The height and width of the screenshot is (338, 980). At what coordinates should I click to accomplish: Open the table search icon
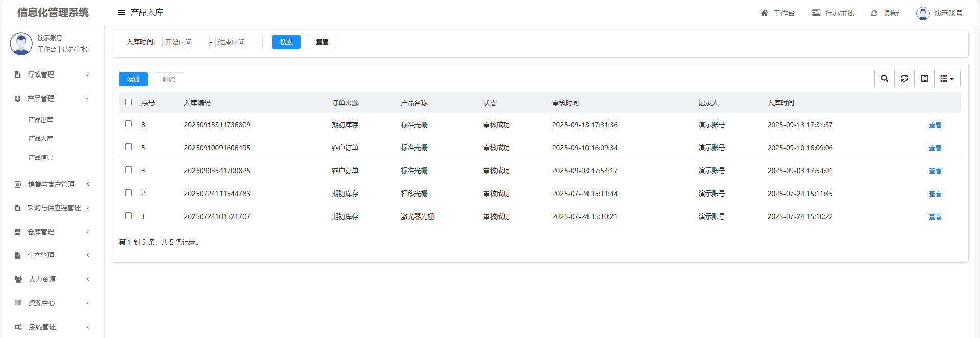pyautogui.click(x=884, y=79)
